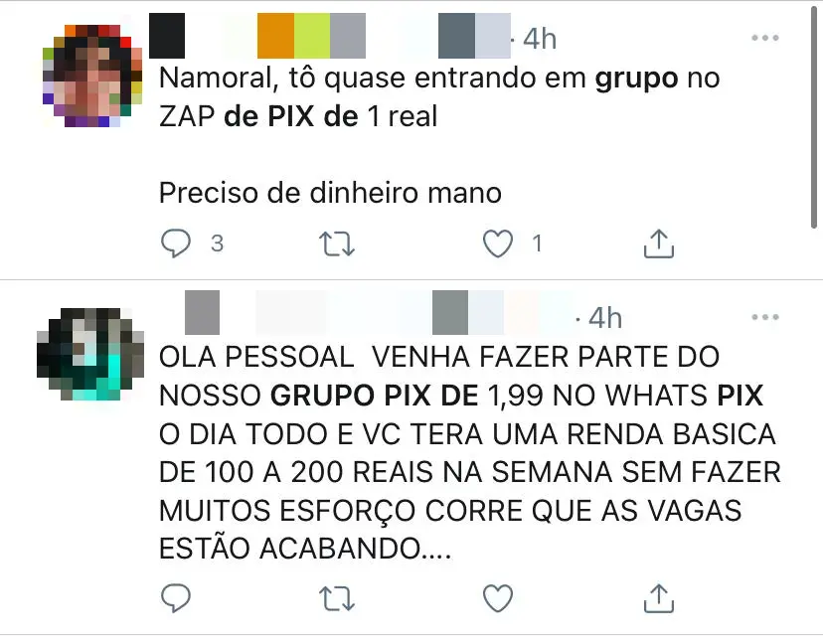Like the tweet about ZAP de PIX

click(x=498, y=244)
